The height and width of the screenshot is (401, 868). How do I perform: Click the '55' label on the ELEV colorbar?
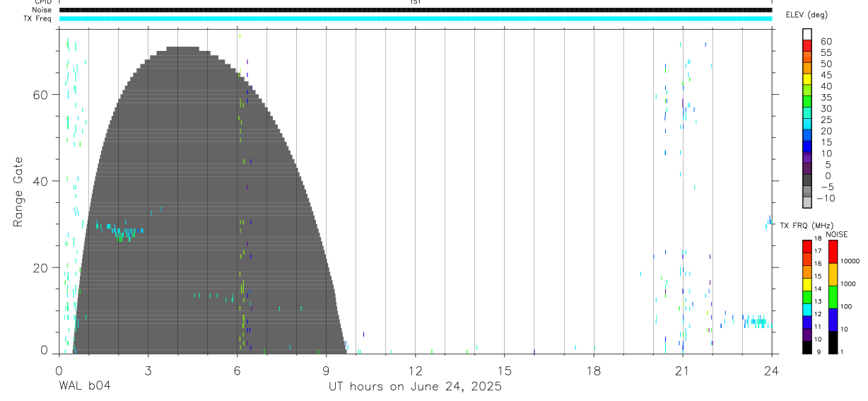pyautogui.click(x=825, y=52)
